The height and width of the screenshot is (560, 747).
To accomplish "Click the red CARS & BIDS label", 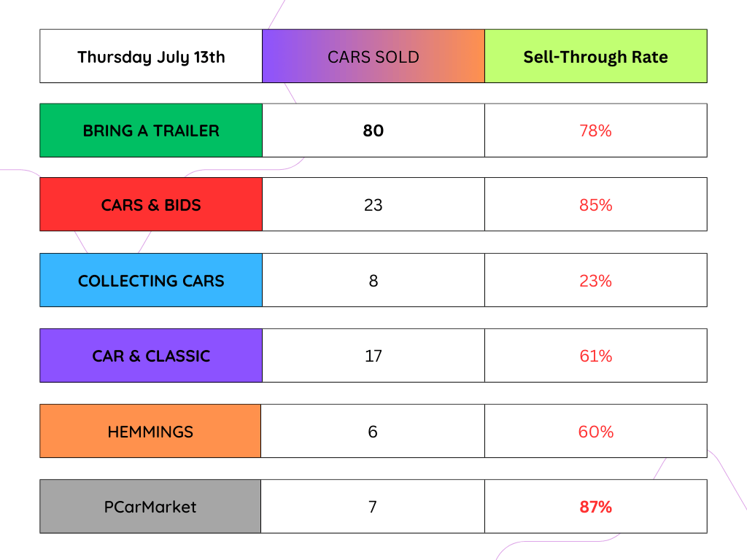I will tap(151, 205).
